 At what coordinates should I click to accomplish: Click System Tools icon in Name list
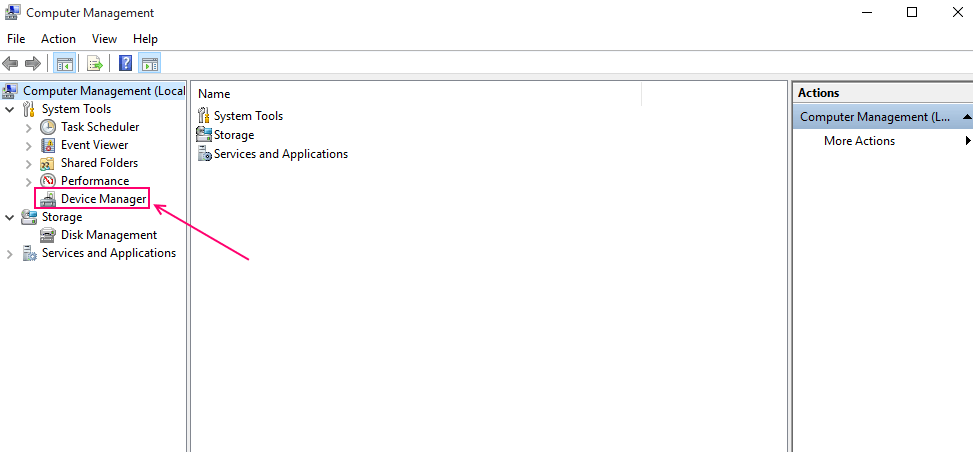click(x=204, y=115)
